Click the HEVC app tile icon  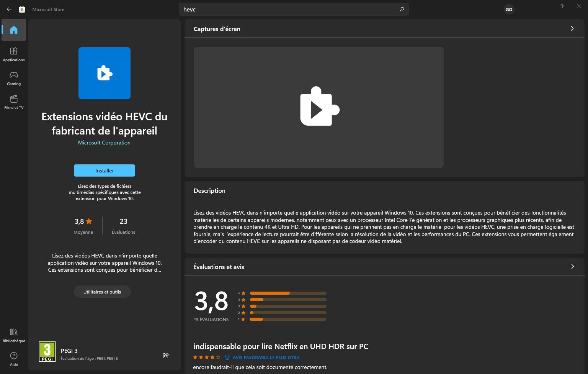pos(105,73)
